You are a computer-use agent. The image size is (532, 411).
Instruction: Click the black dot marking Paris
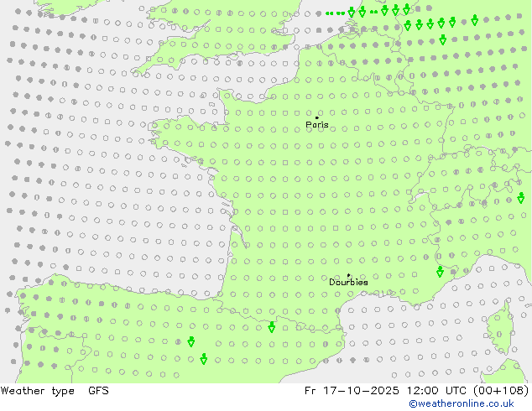coord(317,117)
